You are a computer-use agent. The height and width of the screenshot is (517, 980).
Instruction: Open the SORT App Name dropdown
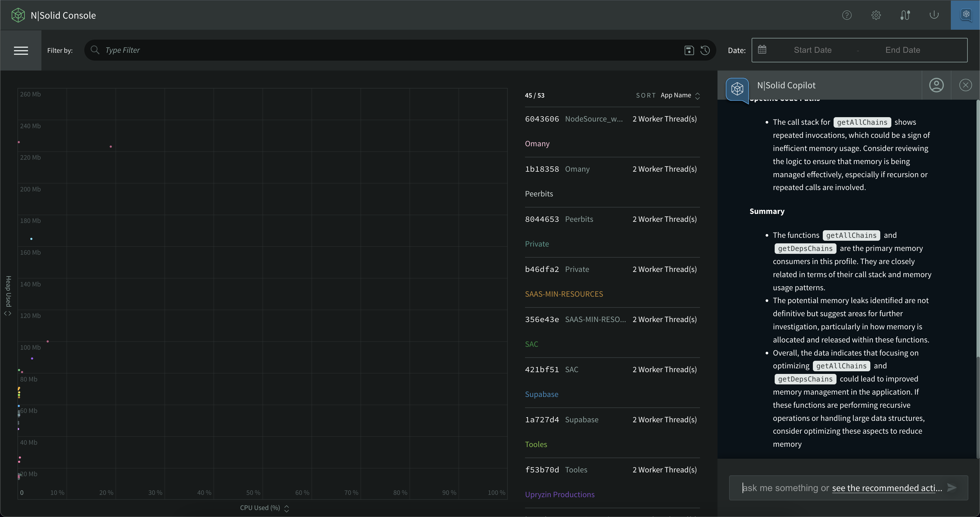pyautogui.click(x=668, y=95)
